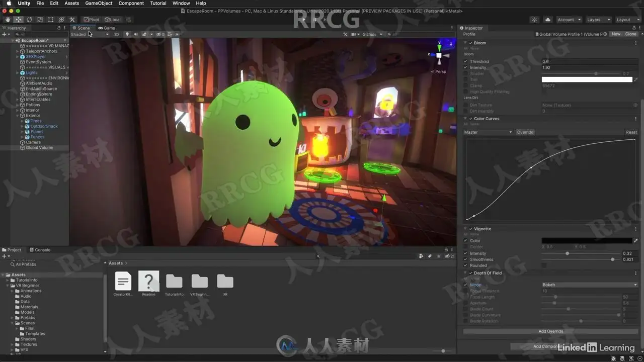Toggle the Bloom override enabled checkbox
The height and width of the screenshot is (362, 644).
(471, 43)
